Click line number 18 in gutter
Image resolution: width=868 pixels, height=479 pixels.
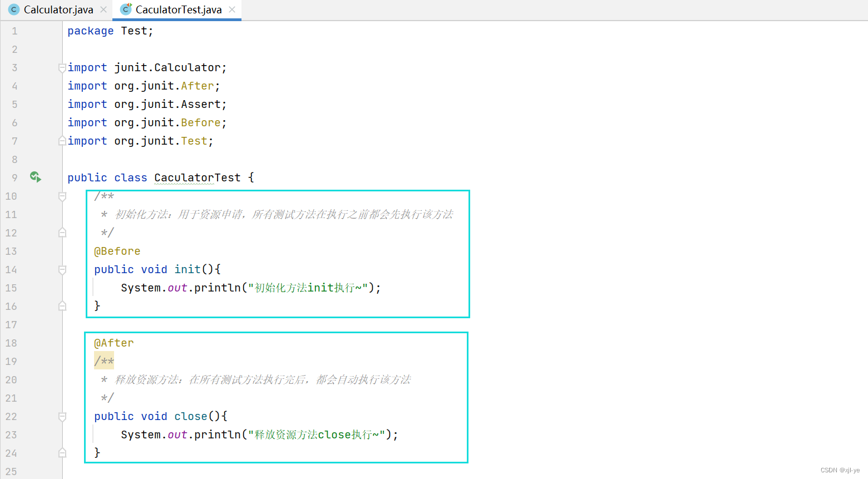[x=11, y=343]
